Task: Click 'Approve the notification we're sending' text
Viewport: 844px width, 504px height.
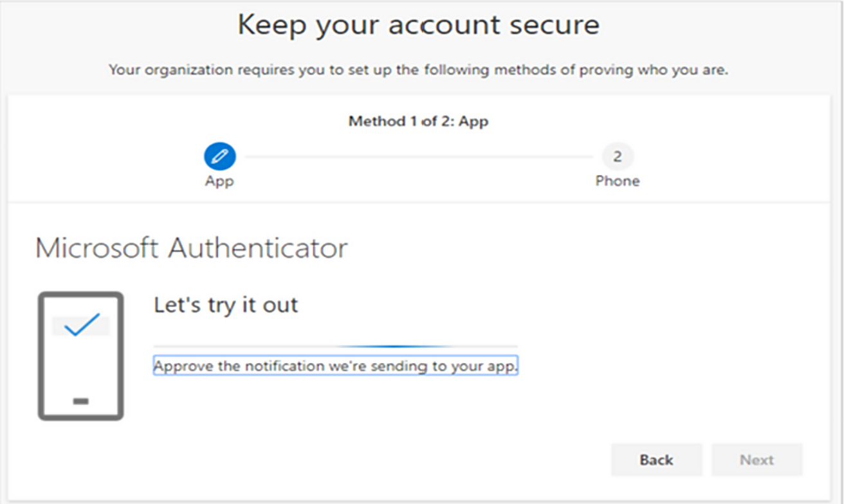Action: tap(335, 366)
